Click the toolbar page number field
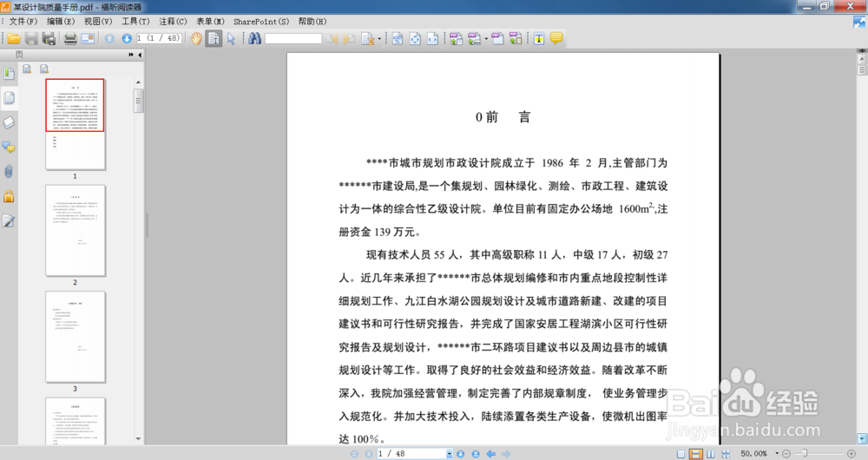This screenshot has width=868, height=460. point(159,38)
